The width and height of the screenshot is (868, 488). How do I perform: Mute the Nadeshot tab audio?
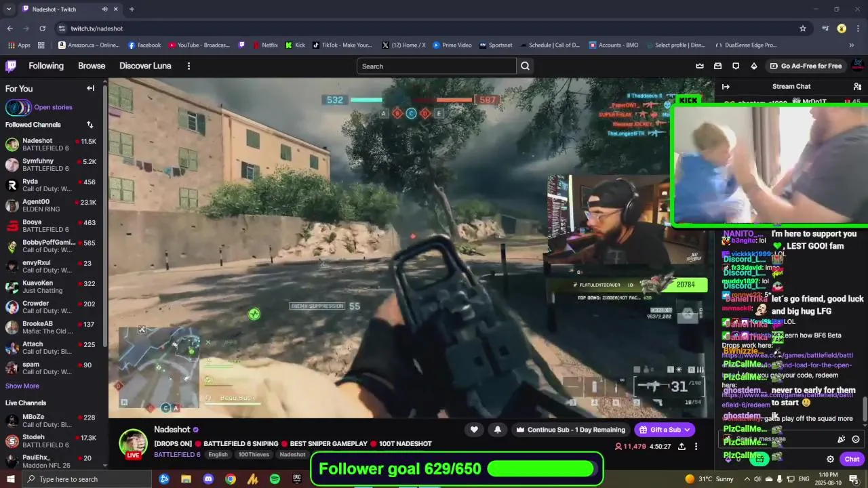coord(104,9)
